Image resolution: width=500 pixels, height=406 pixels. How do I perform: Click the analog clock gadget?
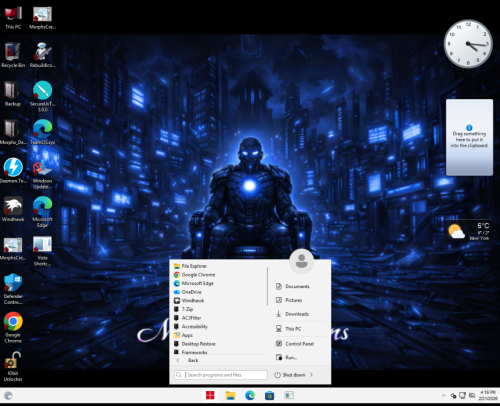[x=468, y=44]
